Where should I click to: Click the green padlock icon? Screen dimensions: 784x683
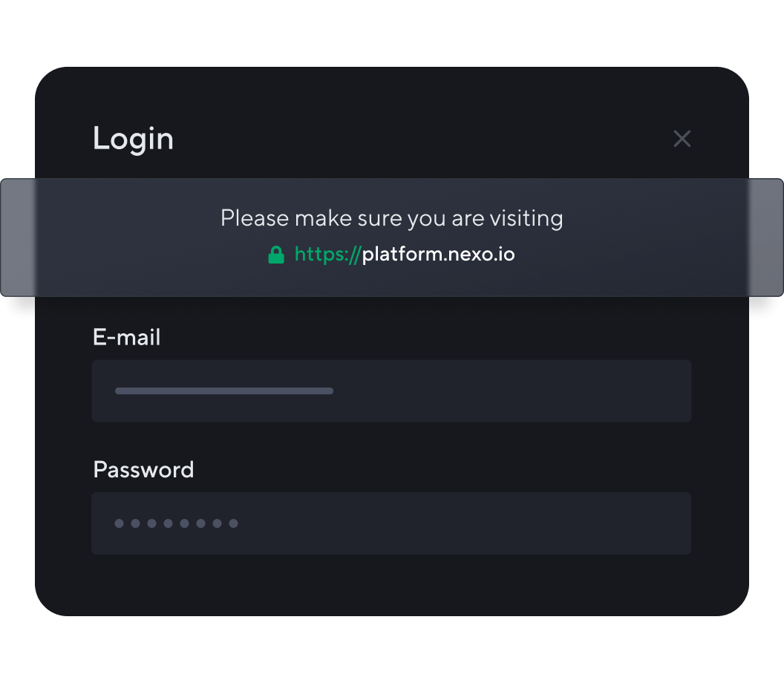[276, 255]
